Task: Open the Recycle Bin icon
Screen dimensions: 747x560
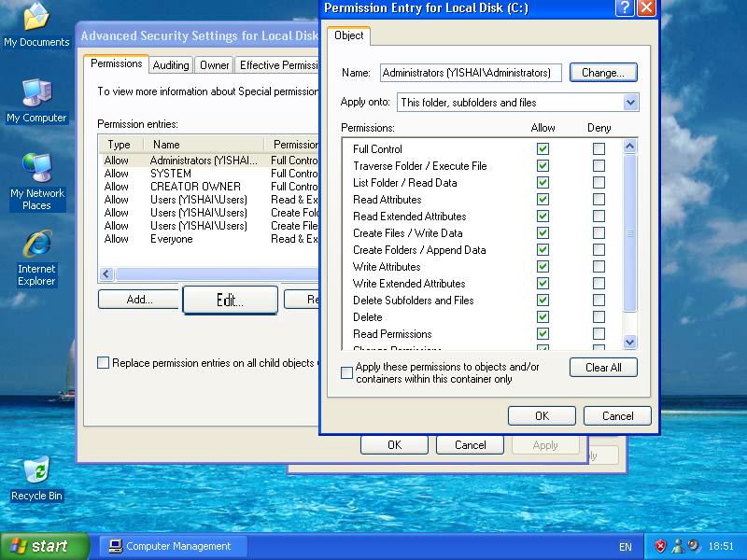Action: click(36, 476)
